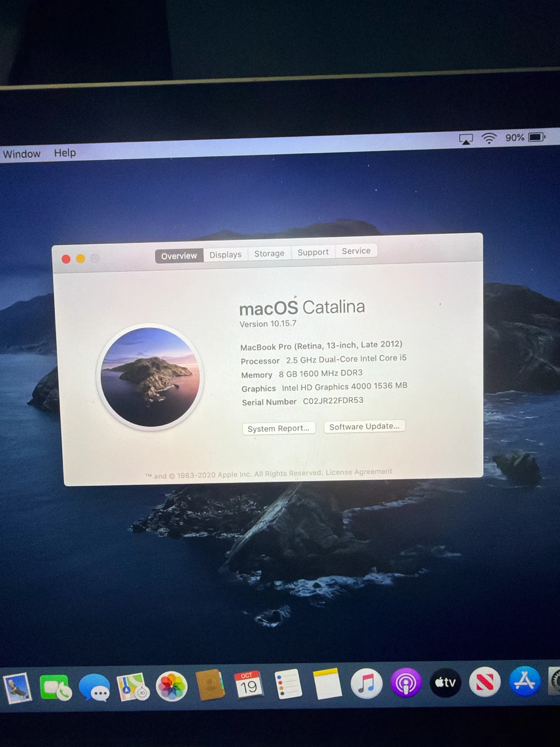Open the Apple TV app

445,682
